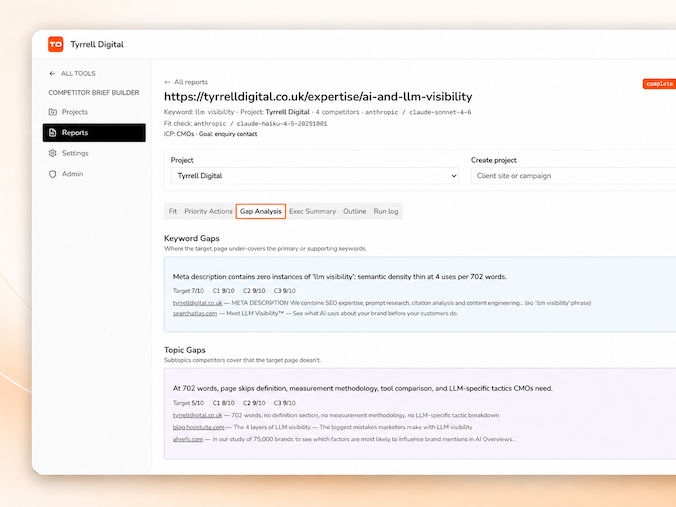
Task: Switch to the Exec Summary tab
Action: 313,211
